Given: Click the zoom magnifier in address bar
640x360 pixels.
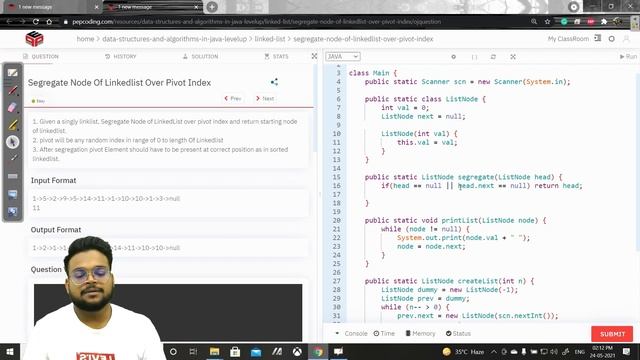Looking at the screenshot, I should [534, 22].
